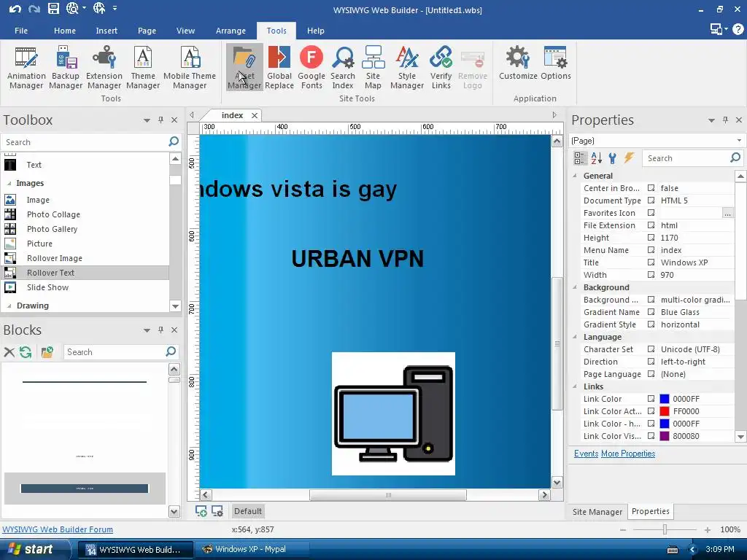Viewport: 747px width, 560px height.
Task: Refresh the Blocks panel
Action: coord(26,352)
